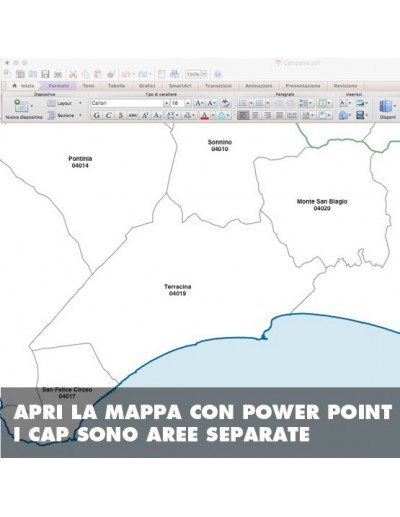400x517 pixels.
Task: Click the Layout button
Action: (60, 103)
